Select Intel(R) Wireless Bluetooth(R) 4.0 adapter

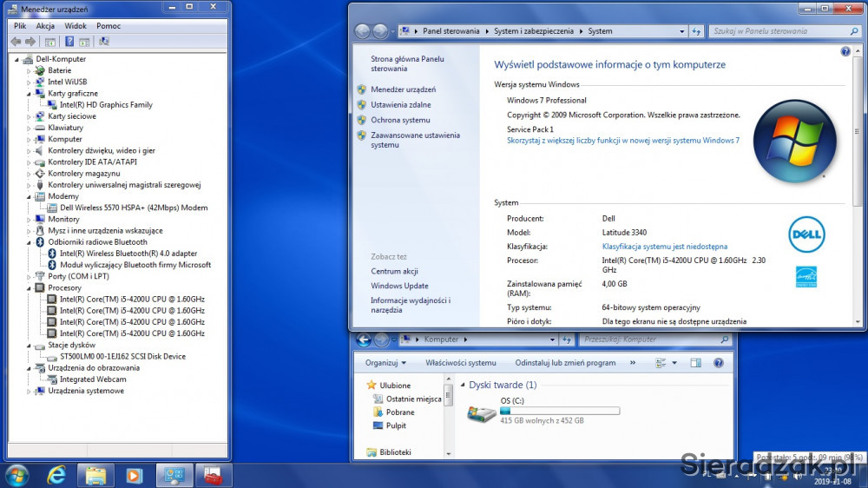click(x=128, y=254)
